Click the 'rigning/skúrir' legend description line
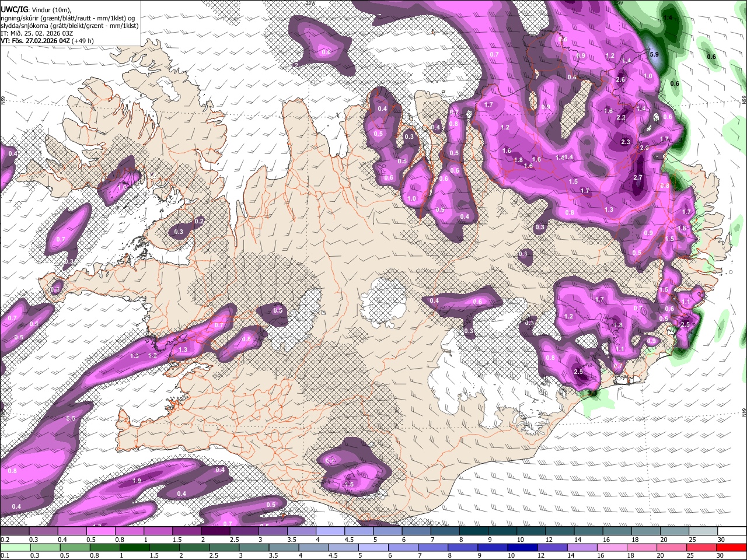This screenshot has width=747, height=560. pyautogui.click(x=69, y=18)
